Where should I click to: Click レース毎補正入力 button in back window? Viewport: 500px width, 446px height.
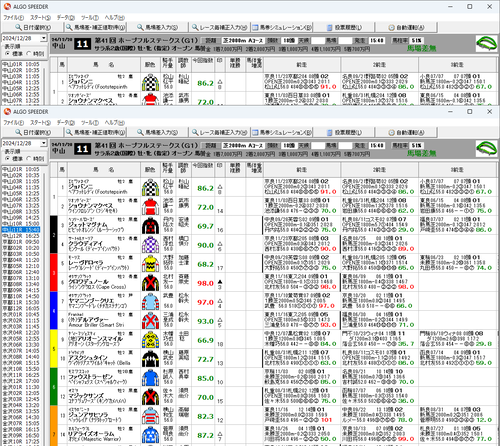click(x=219, y=27)
